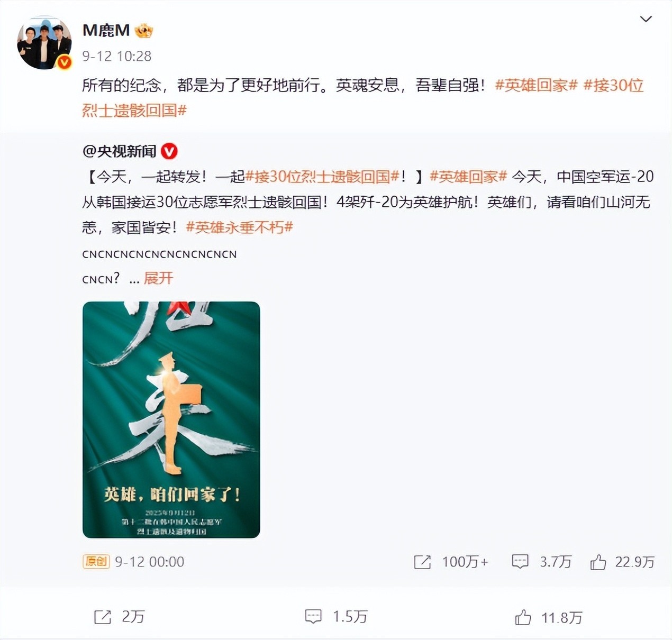Open the #英雄回家# hashtag in top post
This screenshot has height=640, width=672.
(535, 85)
